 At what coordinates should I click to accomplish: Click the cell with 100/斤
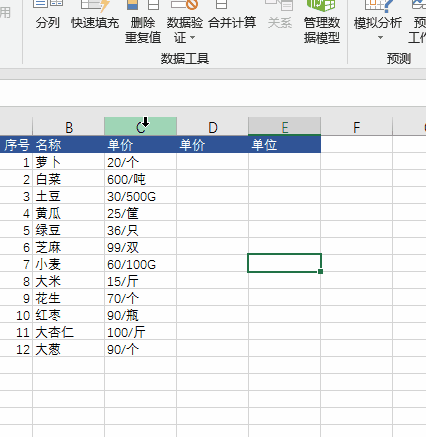tap(140, 332)
